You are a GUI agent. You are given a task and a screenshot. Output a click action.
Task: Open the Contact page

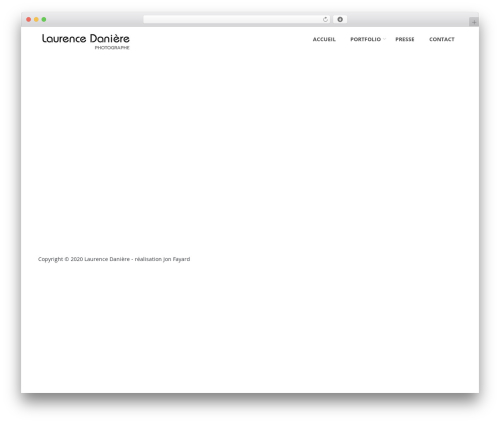point(442,39)
